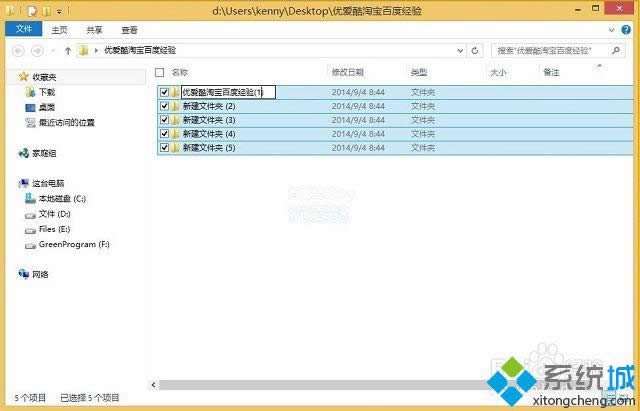Switch to the 主页 ribbon tab
The width and height of the screenshot is (640, 411).
click(x=60, y=30)
